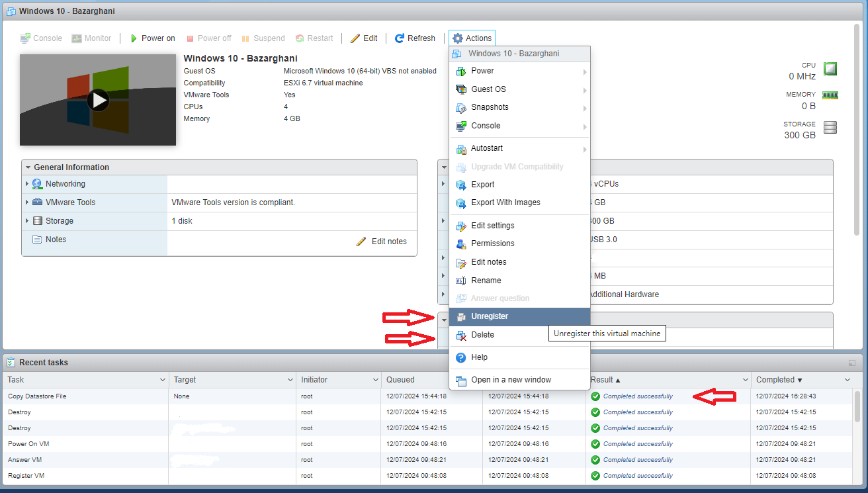Click the Memory module icon
868x493 pixels.
click(x=830, y=95)
